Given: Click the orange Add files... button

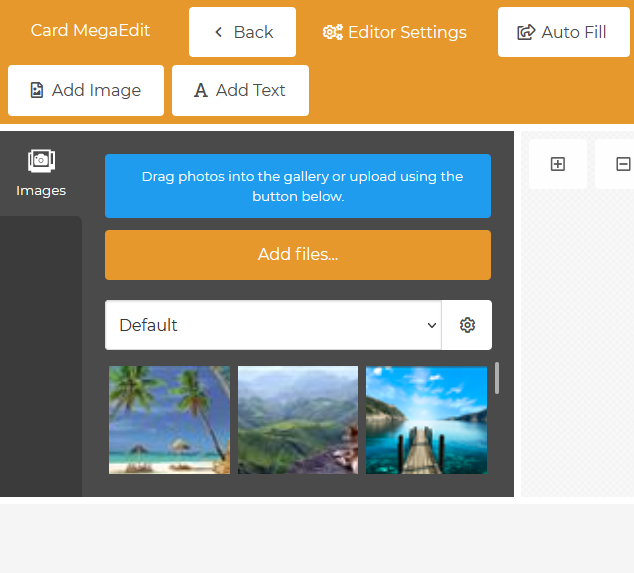Looking at the screenshot, I should pyautogui.click(x=298, y=254).
